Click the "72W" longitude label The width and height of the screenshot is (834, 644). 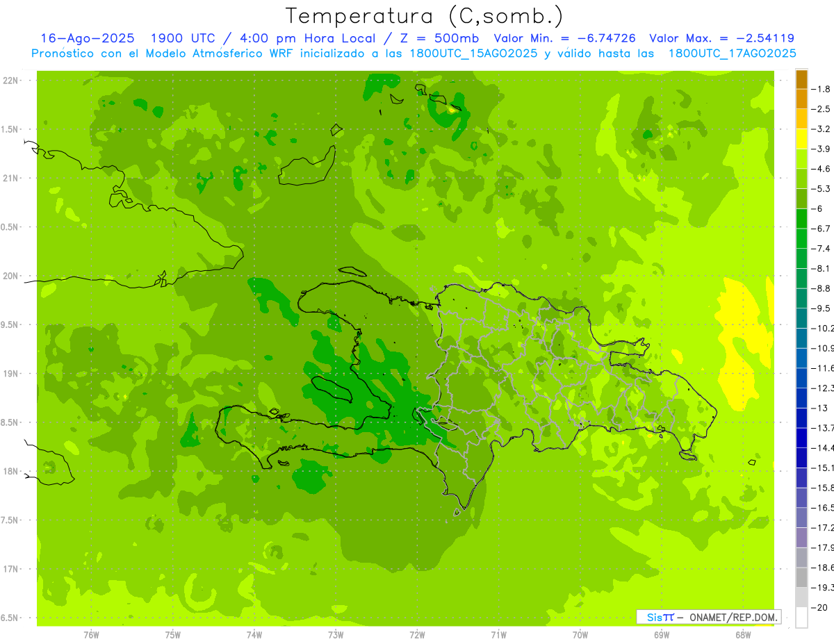pyautogui.click(x=417, y=634)
